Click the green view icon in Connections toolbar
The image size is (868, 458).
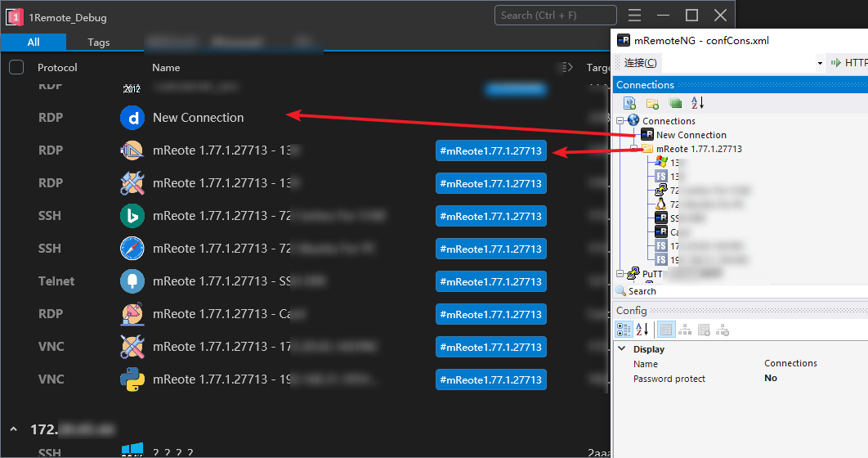click(x=675, y=103)
